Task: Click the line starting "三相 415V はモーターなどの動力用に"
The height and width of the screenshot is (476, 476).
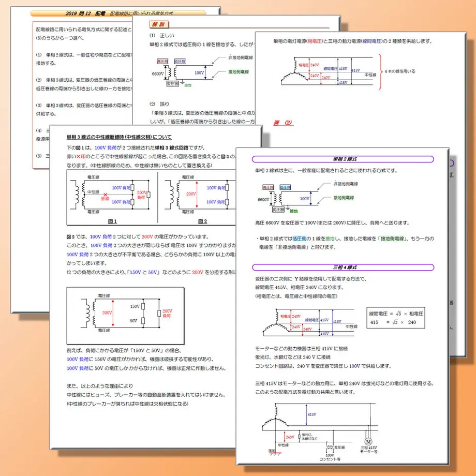Action: pyautogui.click(x=345, y=383)
